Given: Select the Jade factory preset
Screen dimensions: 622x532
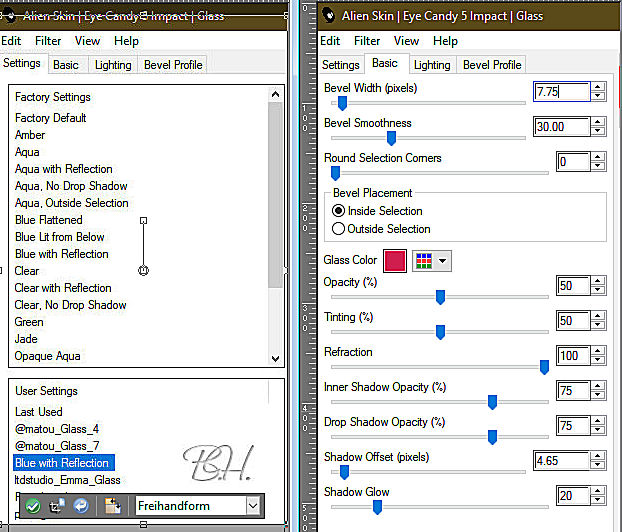Looking at the screenshot, I should click(x=27, y=339).
